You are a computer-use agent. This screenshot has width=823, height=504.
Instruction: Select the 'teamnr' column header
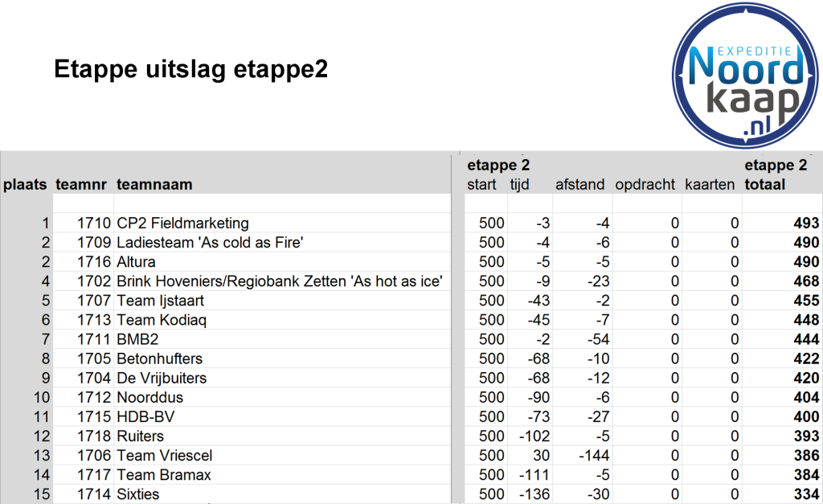pos(82,185)
